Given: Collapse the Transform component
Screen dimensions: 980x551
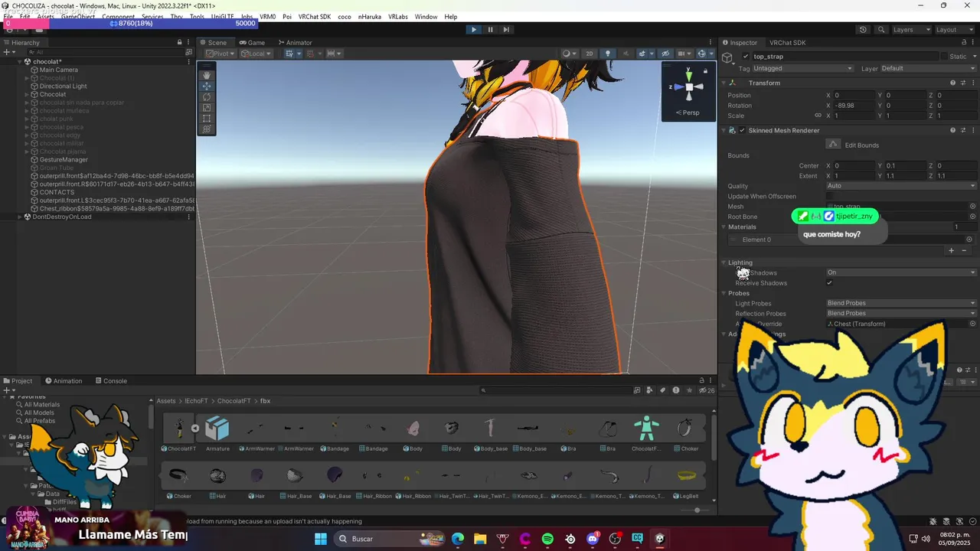Looking at the screenshot, I should click(724, 83).
